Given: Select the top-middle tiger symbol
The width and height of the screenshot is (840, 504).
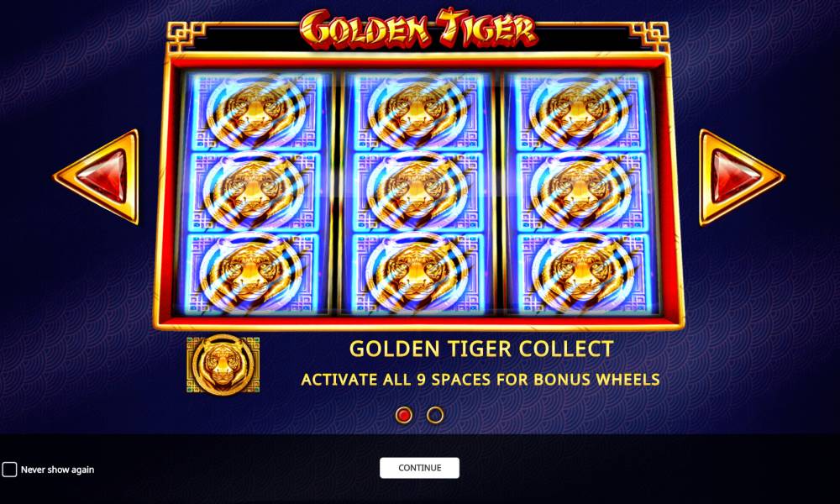Looking at the screenshot, I should (x=417, y=112).
